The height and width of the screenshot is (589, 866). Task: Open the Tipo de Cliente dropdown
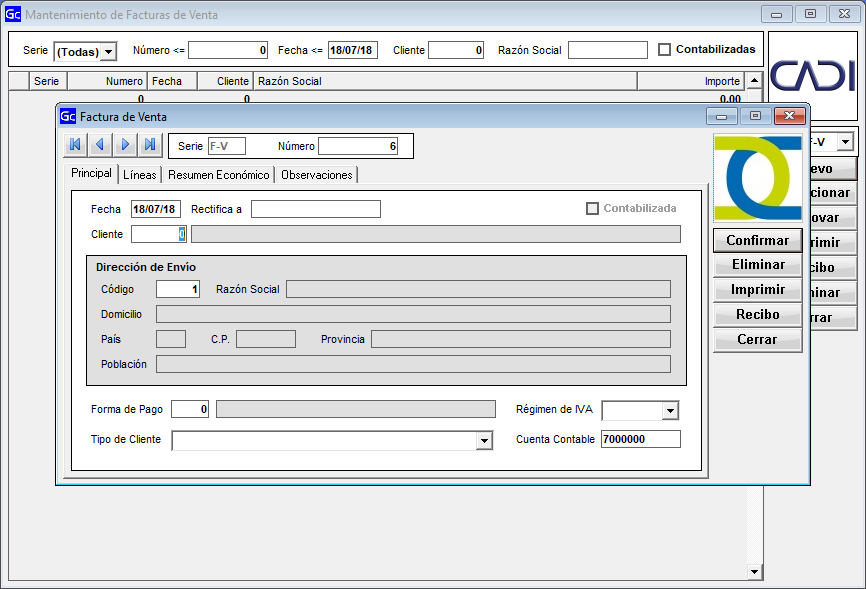coord(485,441)
